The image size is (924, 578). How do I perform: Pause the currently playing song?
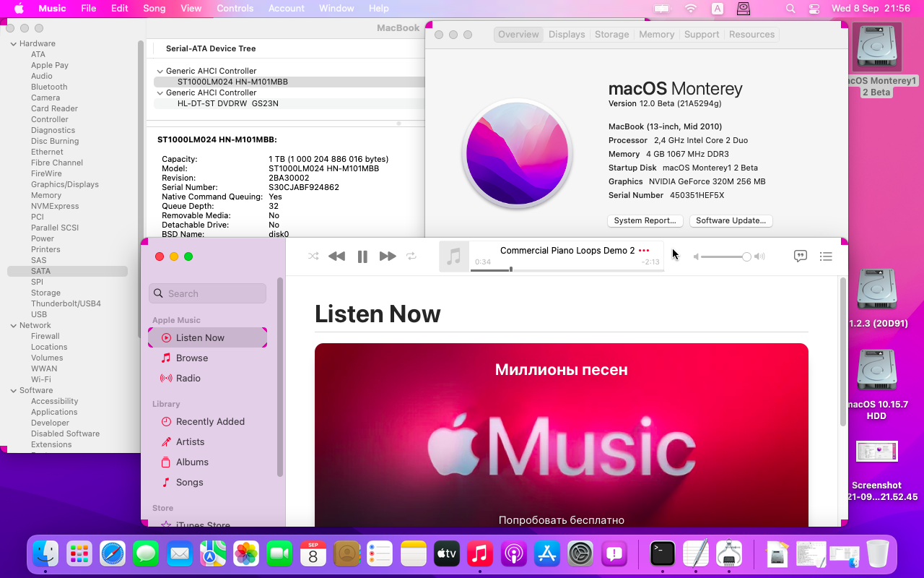tap(362, 256)
